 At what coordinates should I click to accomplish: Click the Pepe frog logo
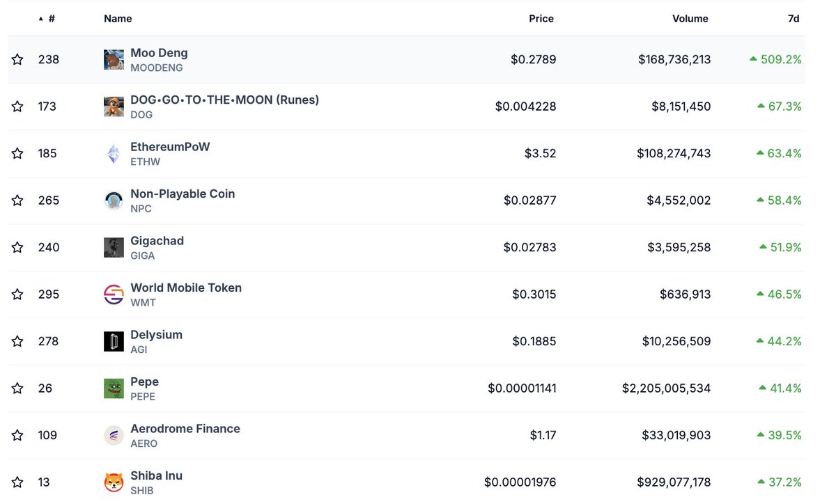tap(114, 388)
